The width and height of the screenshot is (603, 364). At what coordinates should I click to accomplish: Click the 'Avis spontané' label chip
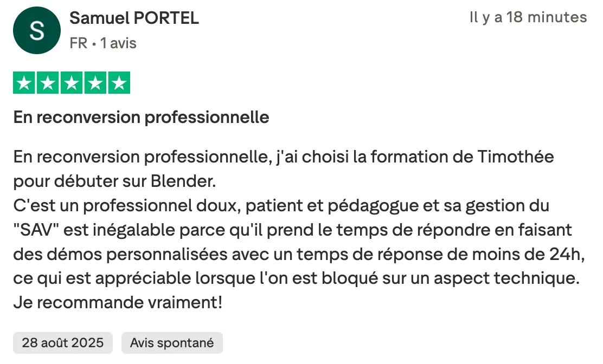coord(172,342)
